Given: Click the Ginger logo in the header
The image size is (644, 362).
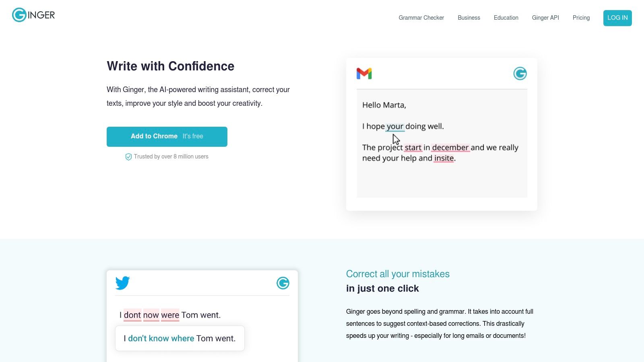Looking at the screenshot, I should pyautogui.click(x=33, y=15).
